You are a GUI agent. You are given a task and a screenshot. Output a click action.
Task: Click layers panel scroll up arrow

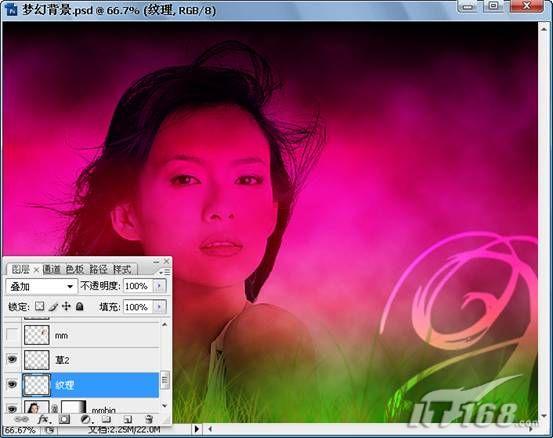tap(165, 324)
